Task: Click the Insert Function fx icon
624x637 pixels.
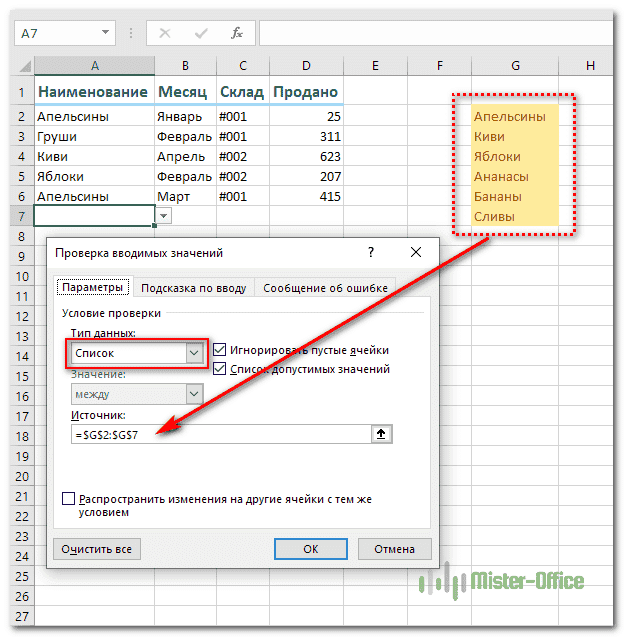Action: 237,32
